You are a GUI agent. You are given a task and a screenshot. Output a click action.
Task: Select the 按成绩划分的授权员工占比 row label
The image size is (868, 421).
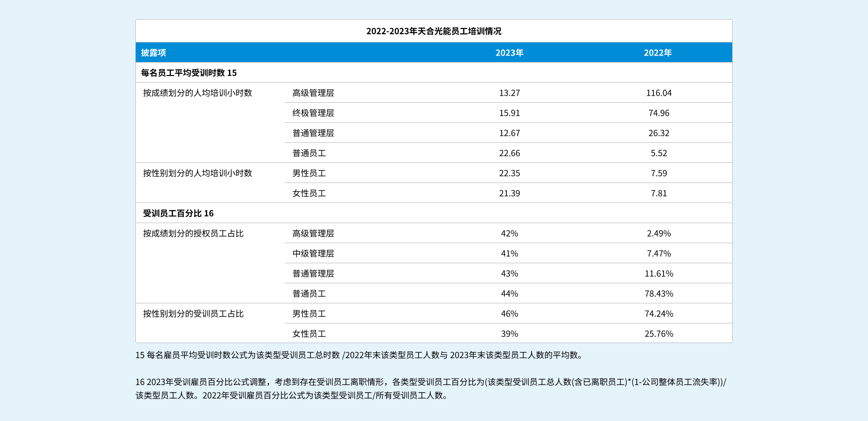coord(193,233)
